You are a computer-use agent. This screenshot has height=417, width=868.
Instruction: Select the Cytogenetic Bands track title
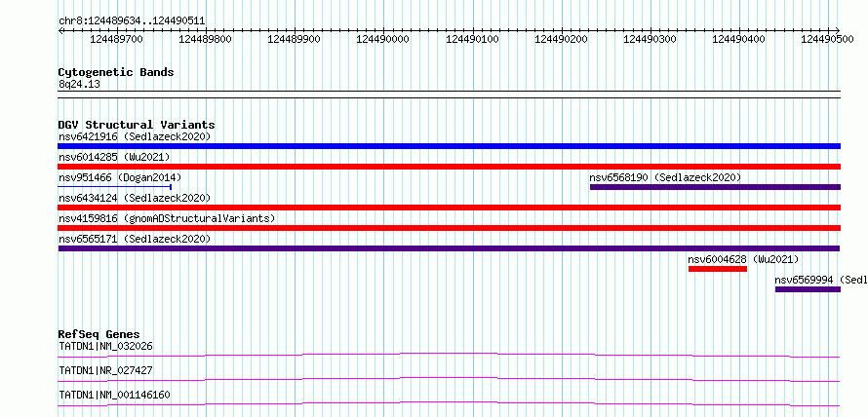click(x=116, y=72)
